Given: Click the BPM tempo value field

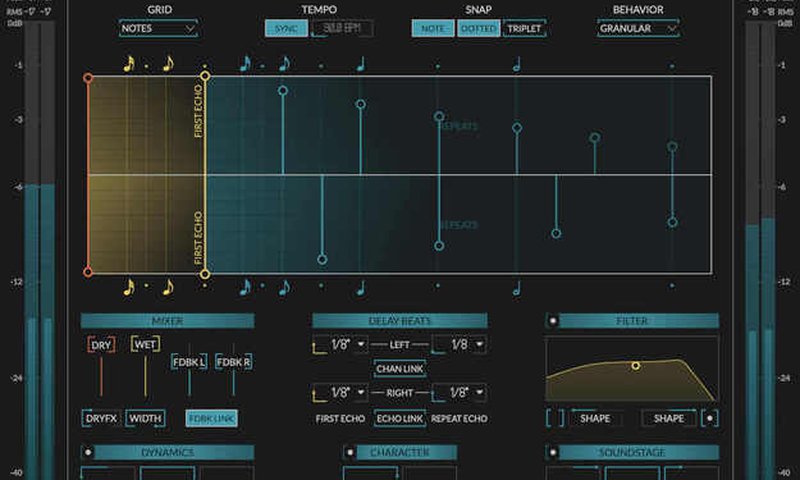Looking at the screenshot, I should point(342,28).
